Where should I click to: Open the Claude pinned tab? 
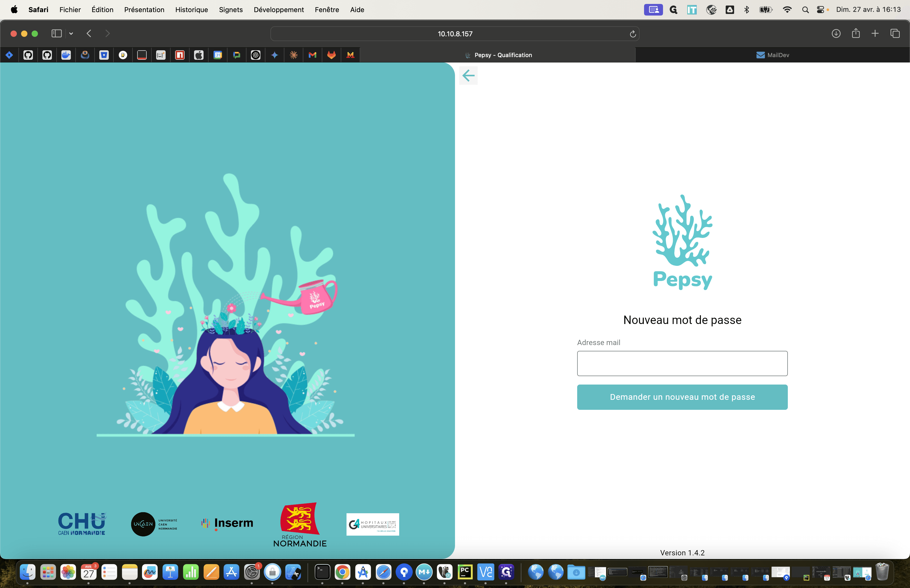[294, 55]
